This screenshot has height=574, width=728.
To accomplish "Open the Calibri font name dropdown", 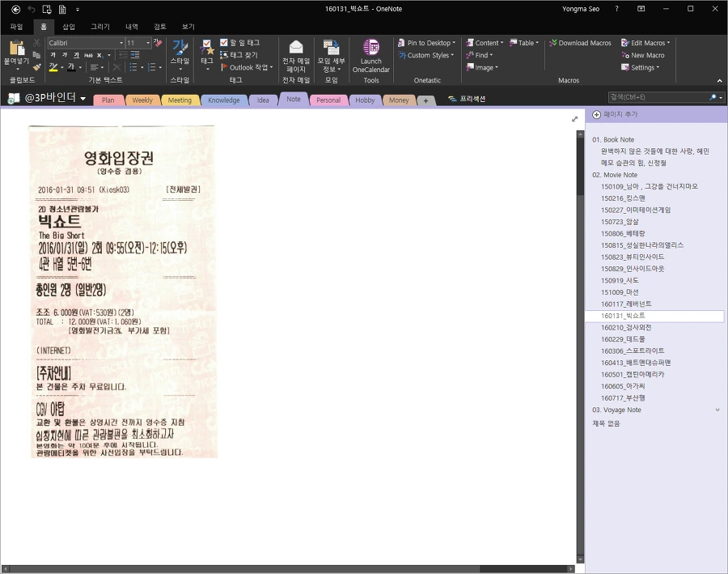I will [x=121, y=43].
